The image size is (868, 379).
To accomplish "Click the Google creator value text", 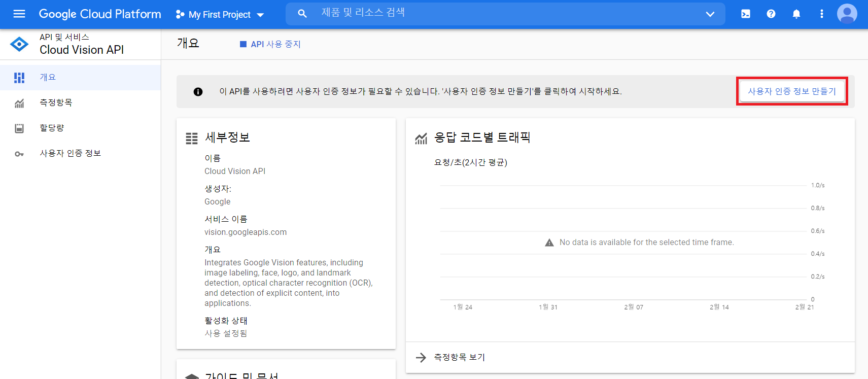I will click(218, 201).
